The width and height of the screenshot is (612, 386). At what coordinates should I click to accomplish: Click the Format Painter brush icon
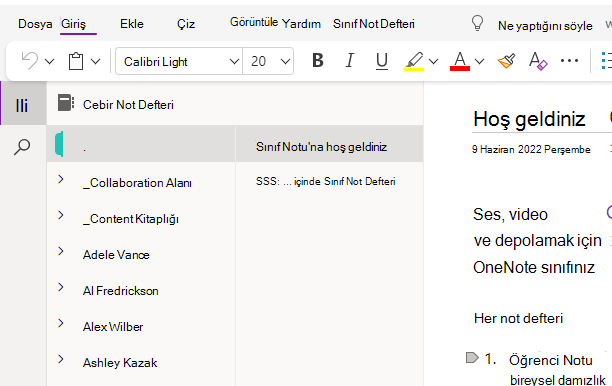[506, 61]
